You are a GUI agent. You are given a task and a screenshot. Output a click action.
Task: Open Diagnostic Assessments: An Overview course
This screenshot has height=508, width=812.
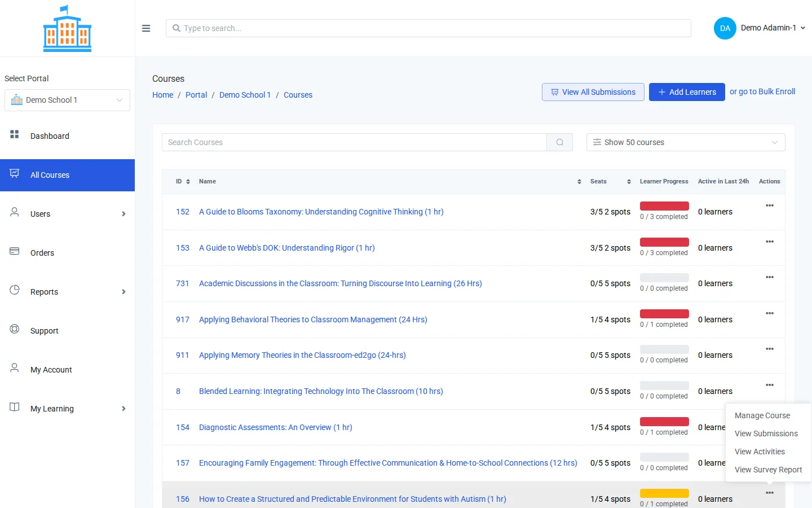click(x=276, y=427)
